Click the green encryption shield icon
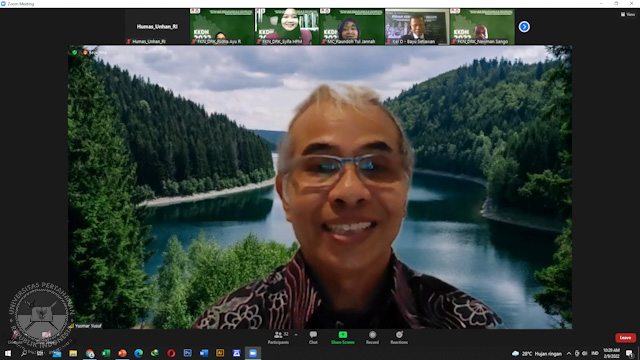640x360 pixels. tap(74, 52)
